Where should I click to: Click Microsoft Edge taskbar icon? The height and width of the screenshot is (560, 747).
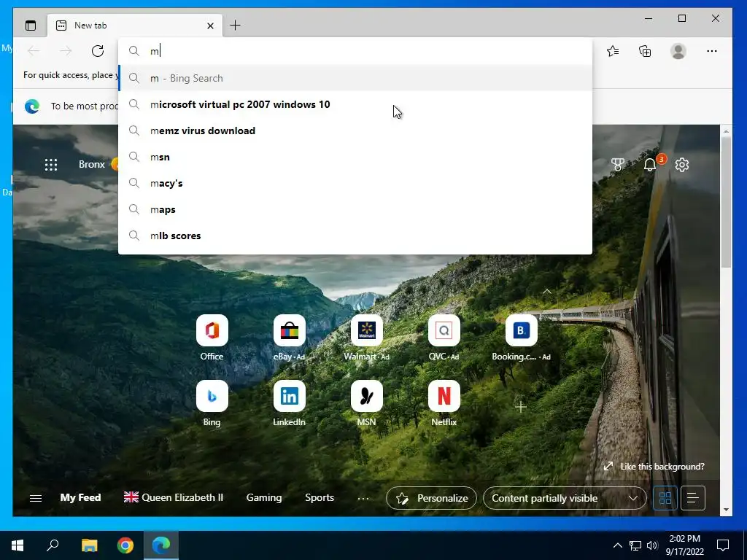coord(161,545)
